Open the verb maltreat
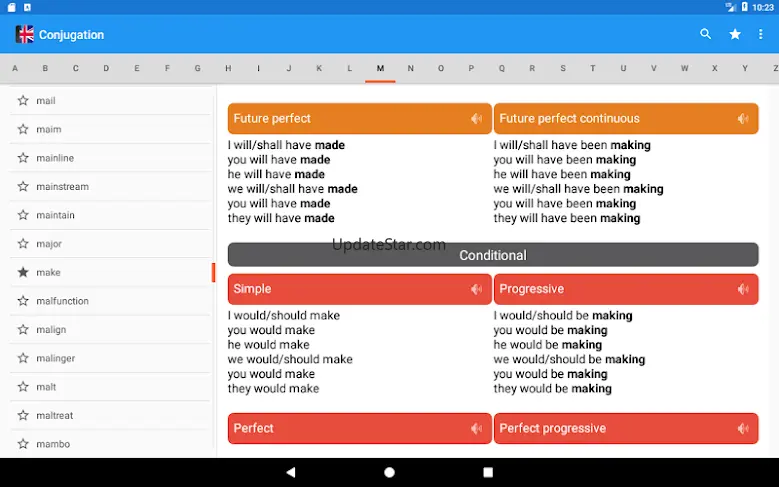The height and width of the screenshot is (487, 779). click(55, 415)
